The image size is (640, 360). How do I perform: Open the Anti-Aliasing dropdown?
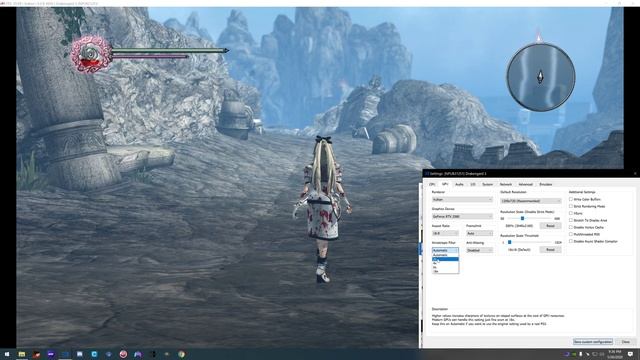pyautogui.click(x=479, y=250)
